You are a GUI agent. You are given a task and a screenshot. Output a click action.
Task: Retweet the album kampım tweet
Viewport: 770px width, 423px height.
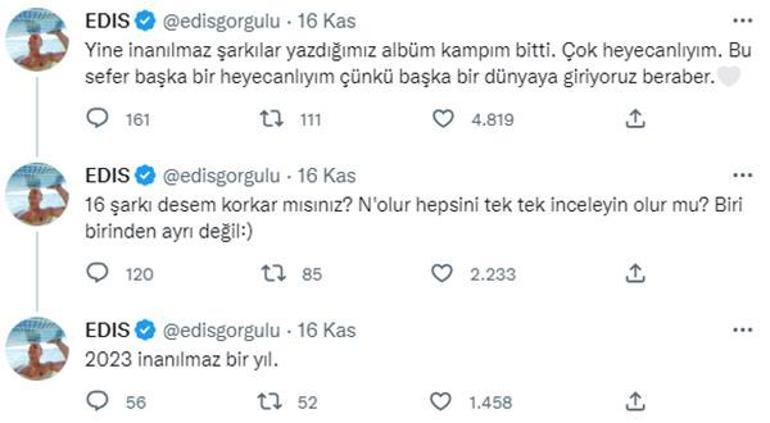click(x=271, y=119)
